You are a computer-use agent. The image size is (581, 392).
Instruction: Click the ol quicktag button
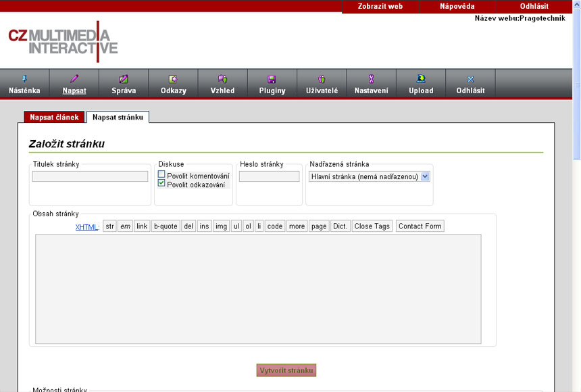[248, 226]
